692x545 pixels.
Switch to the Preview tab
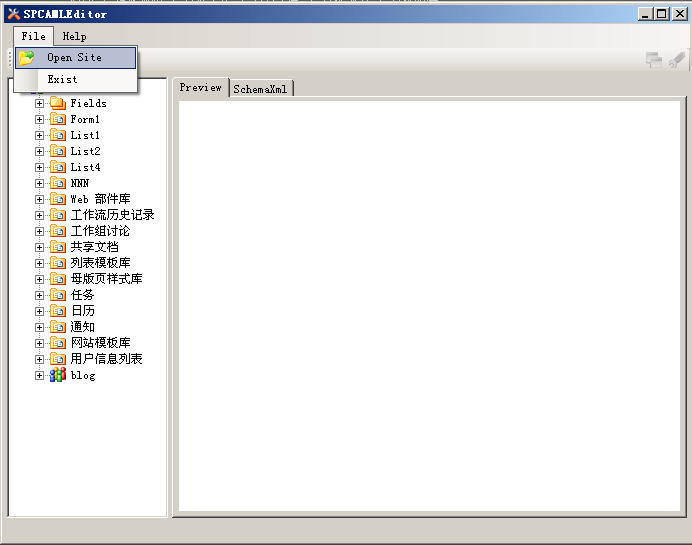[200, 87]
